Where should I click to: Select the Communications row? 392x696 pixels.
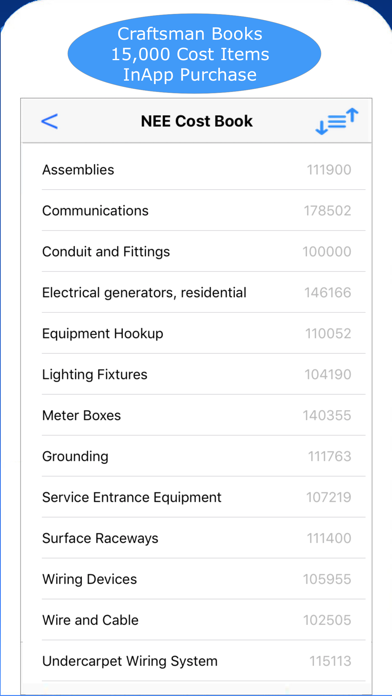[196, 210]
